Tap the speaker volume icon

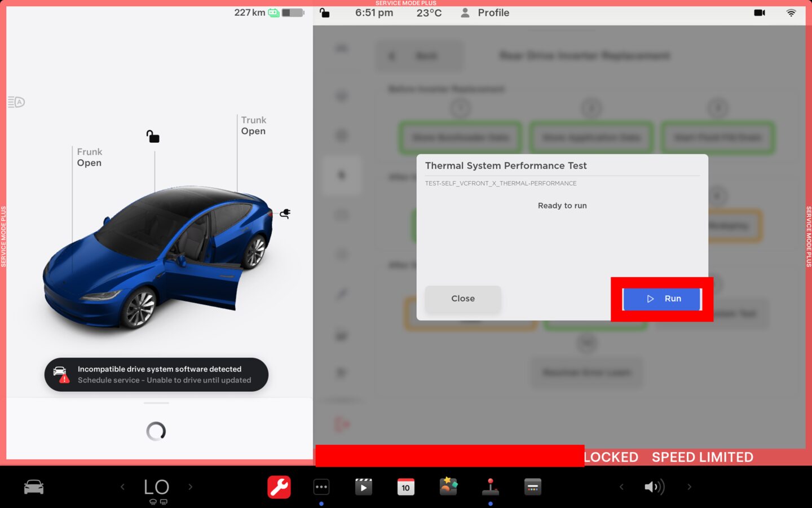point(654,487)
